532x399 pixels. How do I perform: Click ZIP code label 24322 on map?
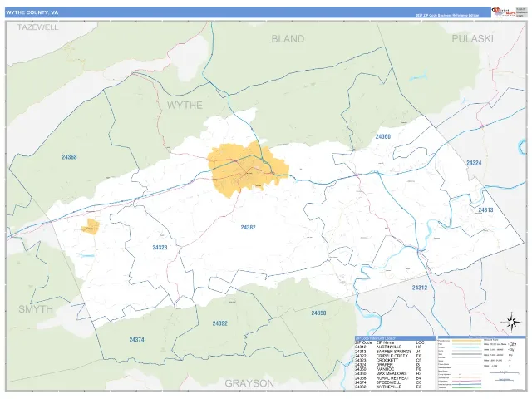tap(219, 323)
